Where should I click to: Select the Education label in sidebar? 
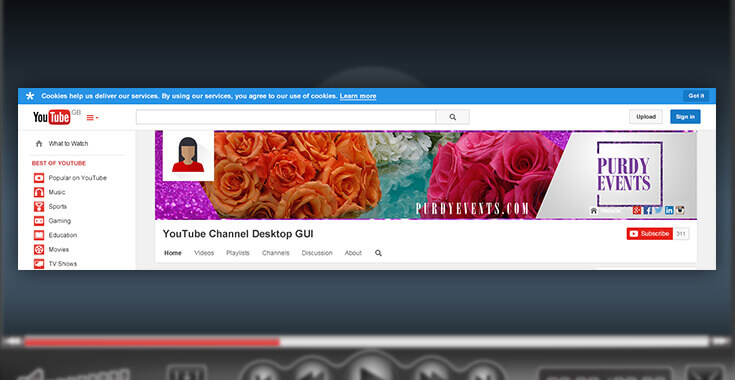pos(63,235)
